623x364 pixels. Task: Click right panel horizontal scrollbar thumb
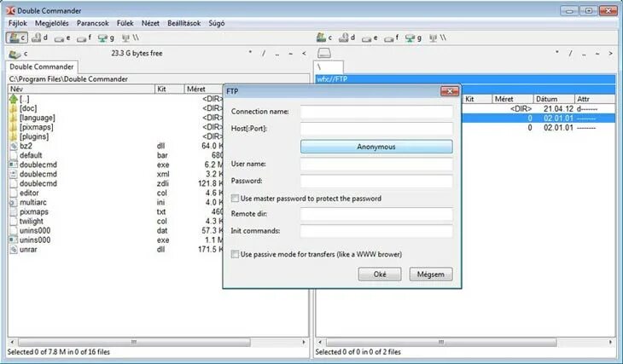coord(441,342)
